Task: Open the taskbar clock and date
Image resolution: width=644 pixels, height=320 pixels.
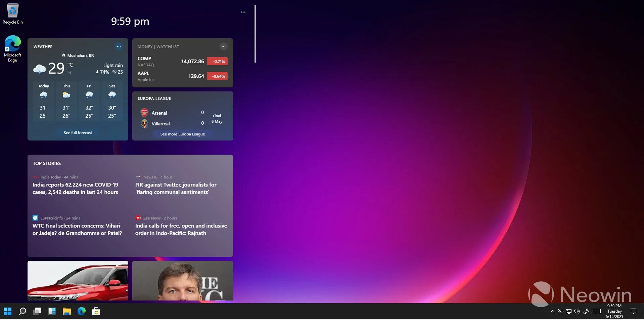Action: tap(614, 311)
